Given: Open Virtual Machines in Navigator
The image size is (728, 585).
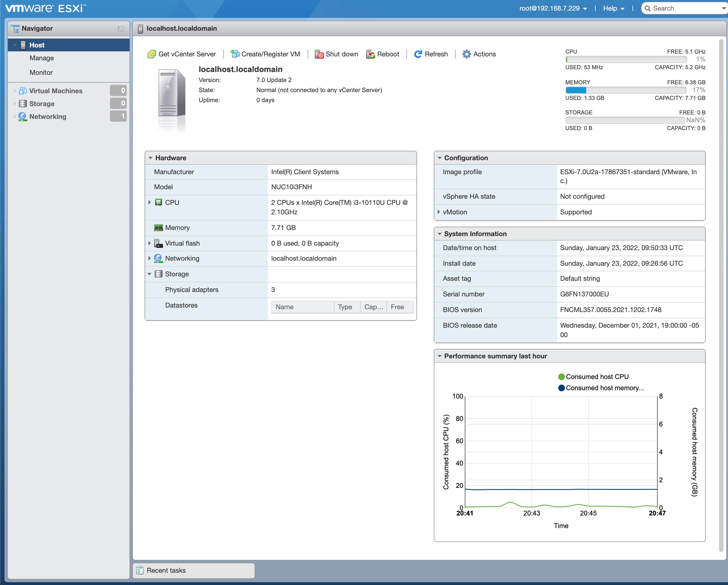Looking at the screenshot, I should [56, 91].
